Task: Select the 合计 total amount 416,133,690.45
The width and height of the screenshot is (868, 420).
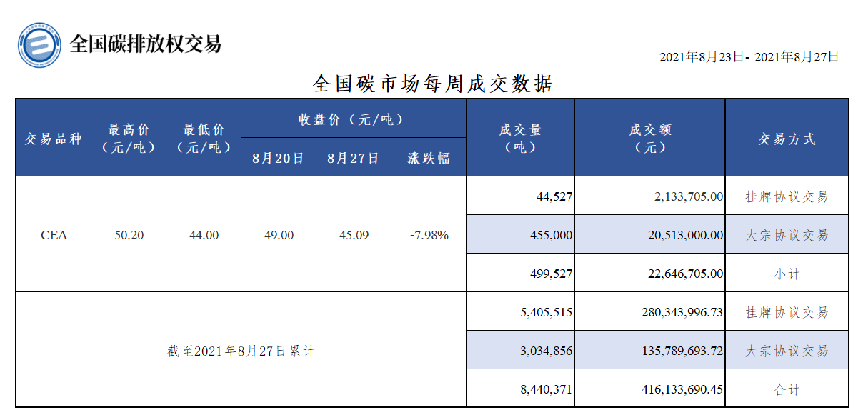Action: click(676, 390)
